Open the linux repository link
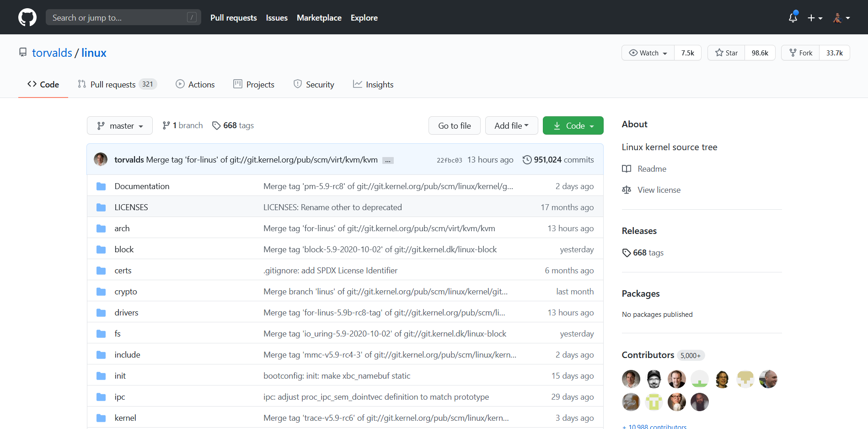This screenshot has width=868, height=429. pyautogui.click(x=94, y=53)
